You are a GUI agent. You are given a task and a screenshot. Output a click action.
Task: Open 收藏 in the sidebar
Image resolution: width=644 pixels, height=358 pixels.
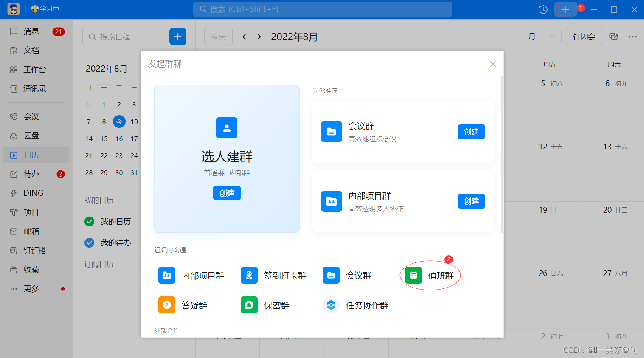(37, 270)
